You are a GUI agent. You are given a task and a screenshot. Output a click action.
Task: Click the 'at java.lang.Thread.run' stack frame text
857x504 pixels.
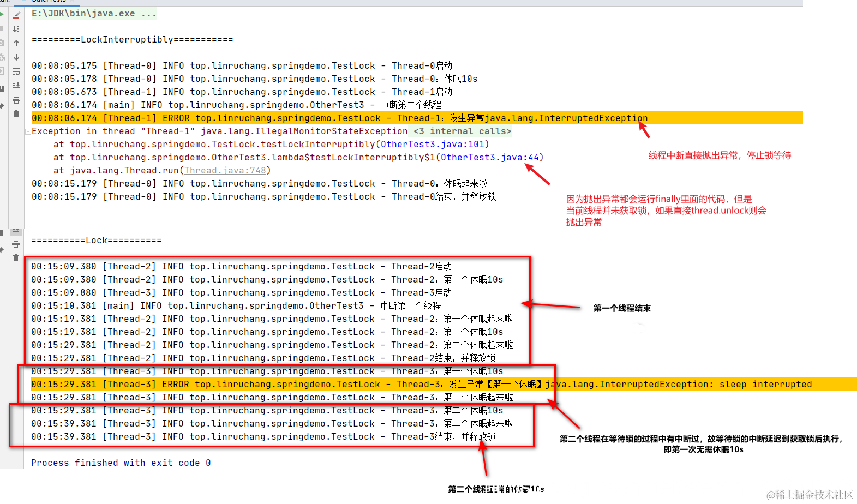pos(163,171)
